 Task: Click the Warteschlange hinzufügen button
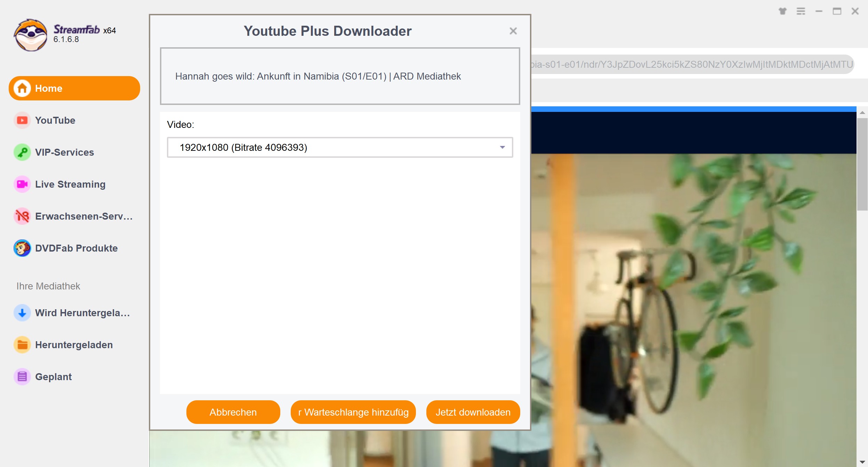pyautogui.click(x=353, y=412)
